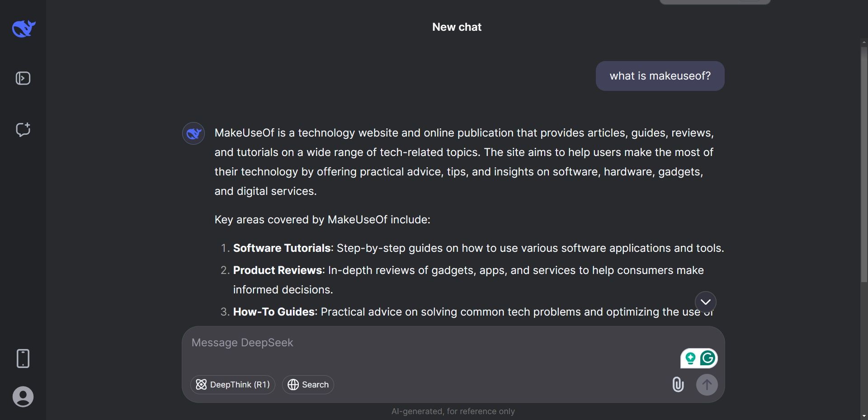Screen dimensions: 868x420
Task: Click the scrollbar up arrow
Action: coord(864,42)
